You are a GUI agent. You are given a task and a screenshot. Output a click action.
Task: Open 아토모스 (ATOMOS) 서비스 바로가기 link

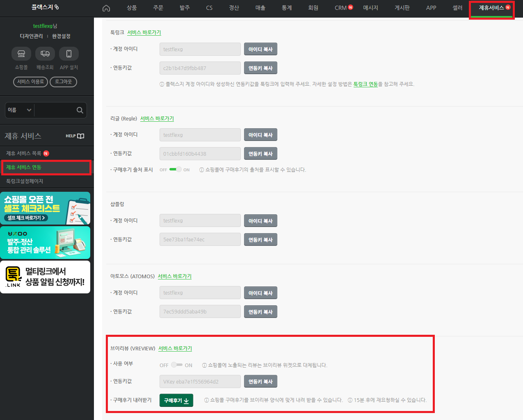tap(175, 276)
